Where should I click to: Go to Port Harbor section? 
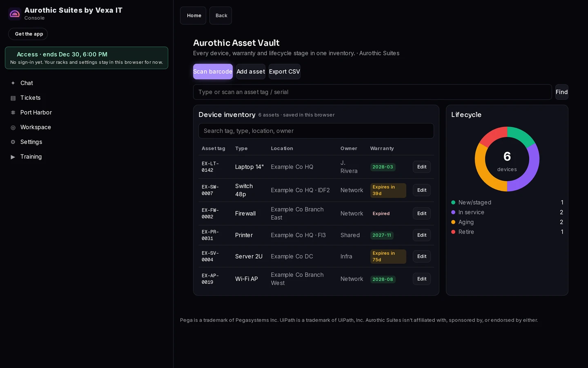(36, 112)
